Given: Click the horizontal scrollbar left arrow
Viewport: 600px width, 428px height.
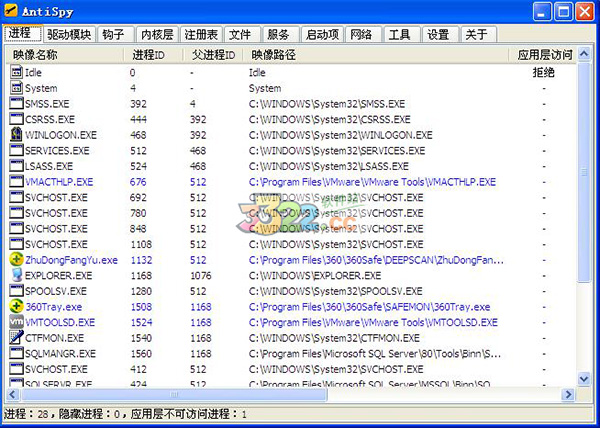Looking at the screenshot, I should click(x=13, y=394).
